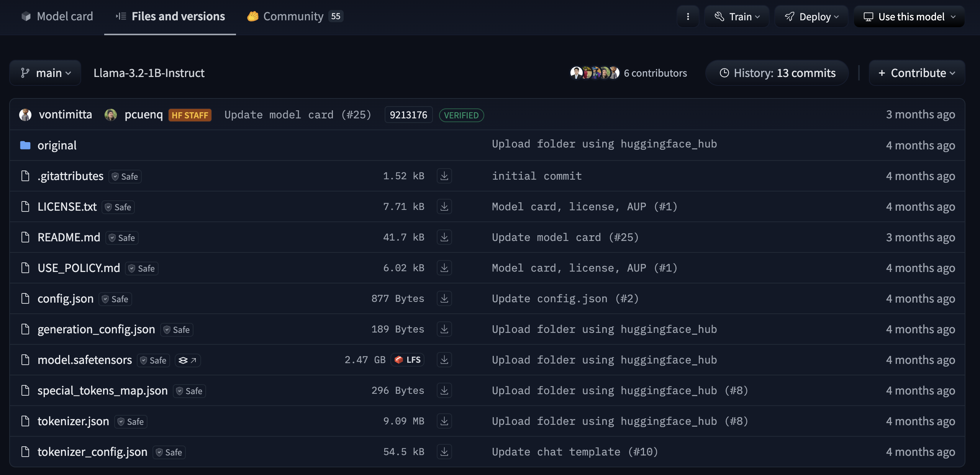Download the .gitattributes file

[x=444, y=176]
